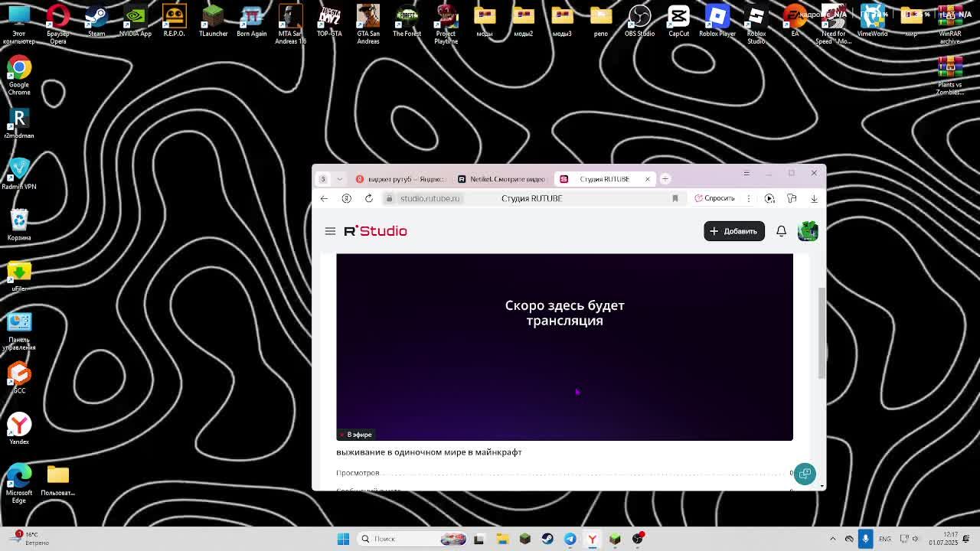Open Telegram from the taskbar

point(570,539)
